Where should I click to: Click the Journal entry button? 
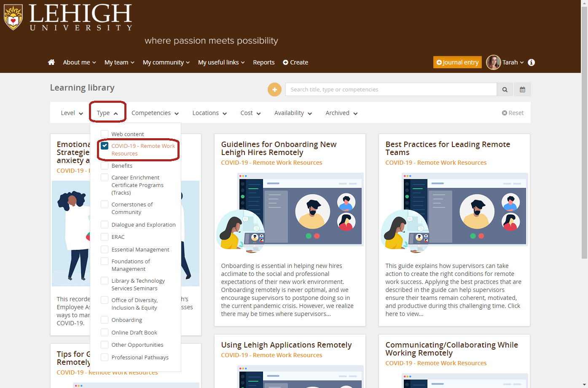(457, 62)
